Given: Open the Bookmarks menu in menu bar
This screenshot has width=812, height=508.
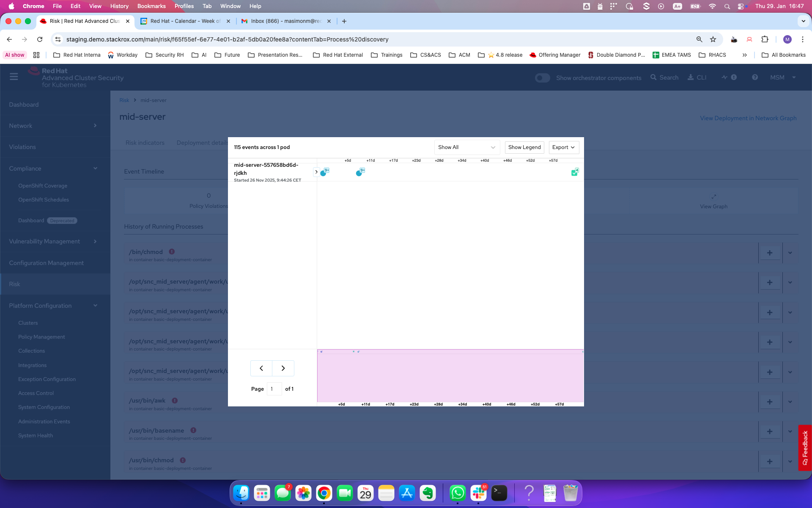Looking at the screenshot, I should [x=151, y=6].
